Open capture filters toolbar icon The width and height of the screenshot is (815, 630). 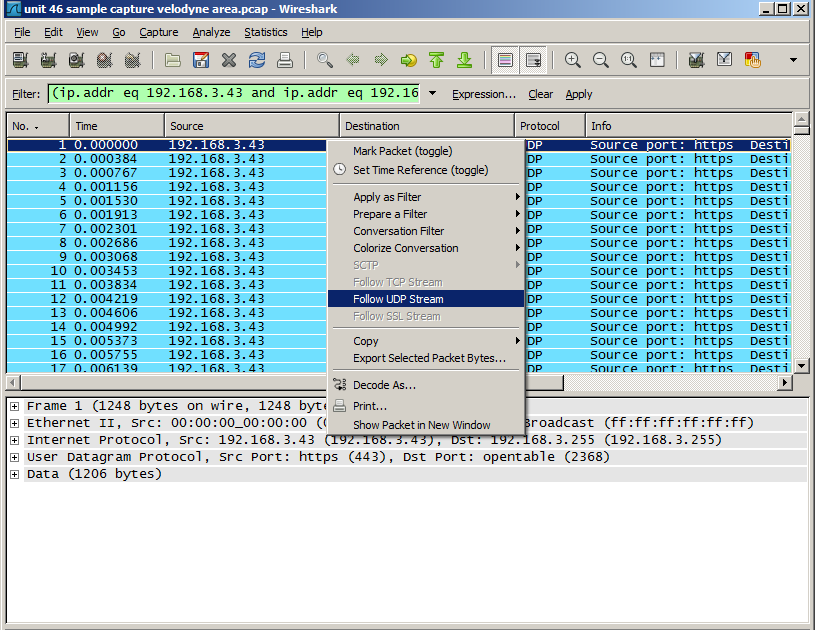pyautogui.click(x=696, y=60)
